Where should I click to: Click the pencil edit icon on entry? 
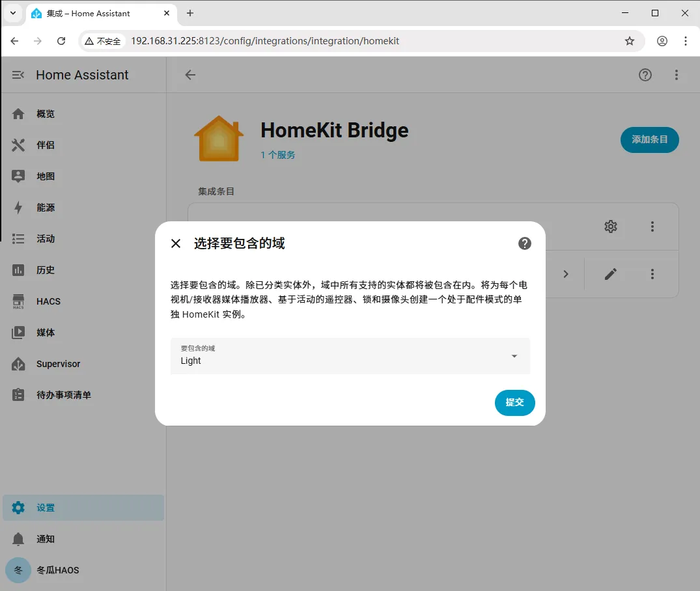click(x=611, y=274)
